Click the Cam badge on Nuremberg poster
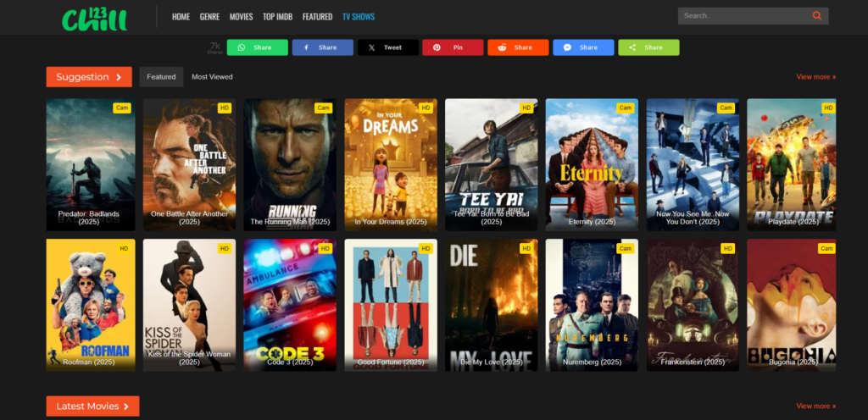The height and width of the screenshot is (420, 868). (x=625, y=249)
